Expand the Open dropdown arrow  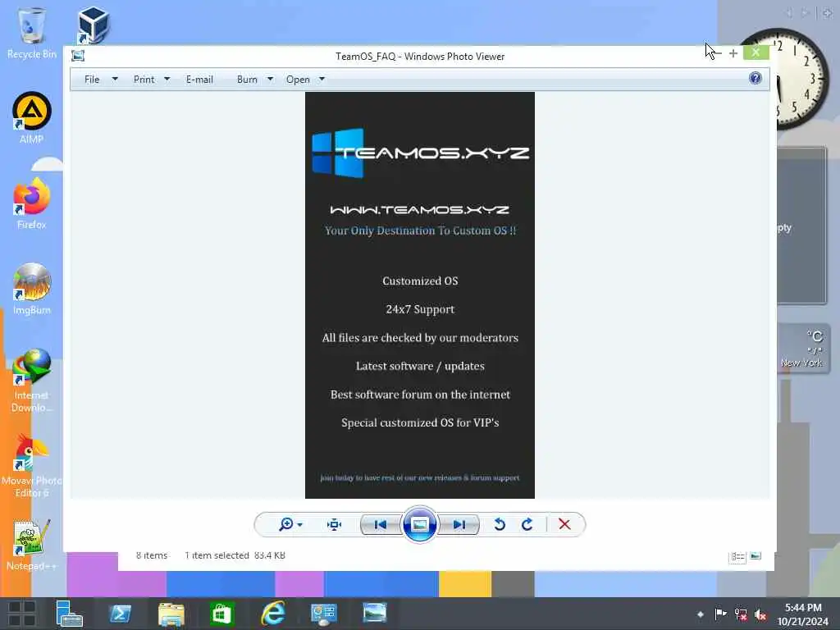[322, 80]
